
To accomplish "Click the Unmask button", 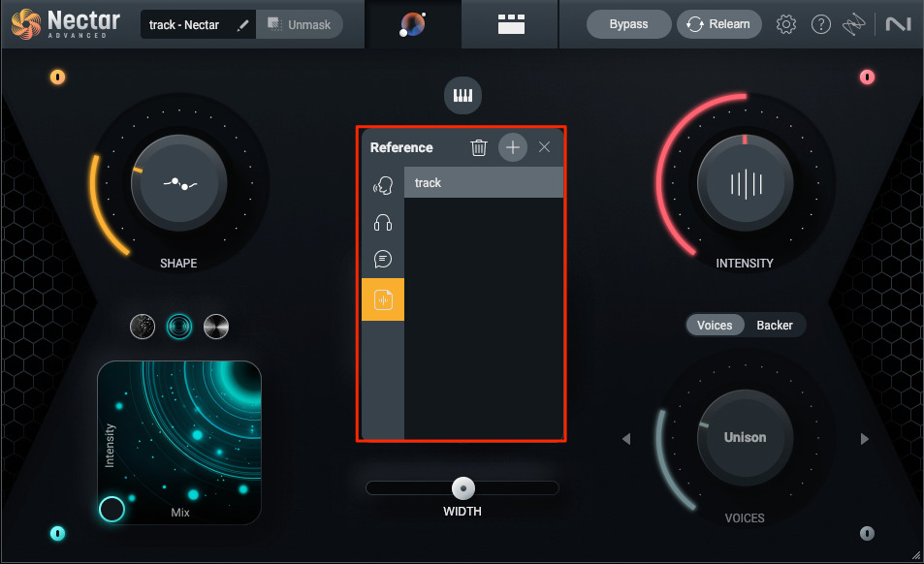I will tap(300, 25).
